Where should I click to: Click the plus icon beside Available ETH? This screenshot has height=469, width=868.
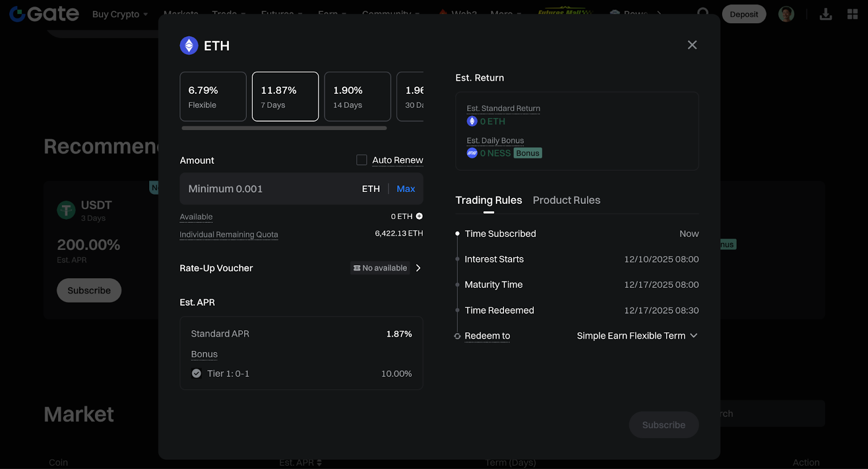419,216
